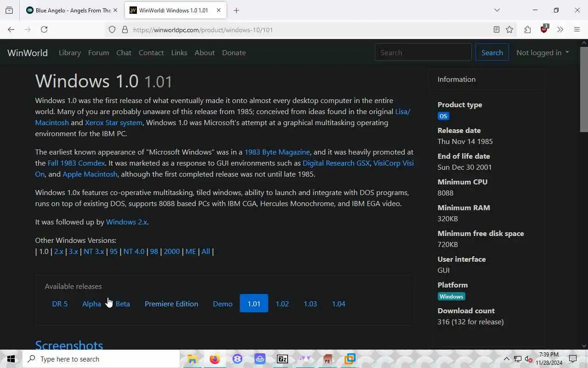Image resolution: width=588 pixels, height=368 pixels.
Task: Go to Windows 3.x version link
Action: pos(73,251)
